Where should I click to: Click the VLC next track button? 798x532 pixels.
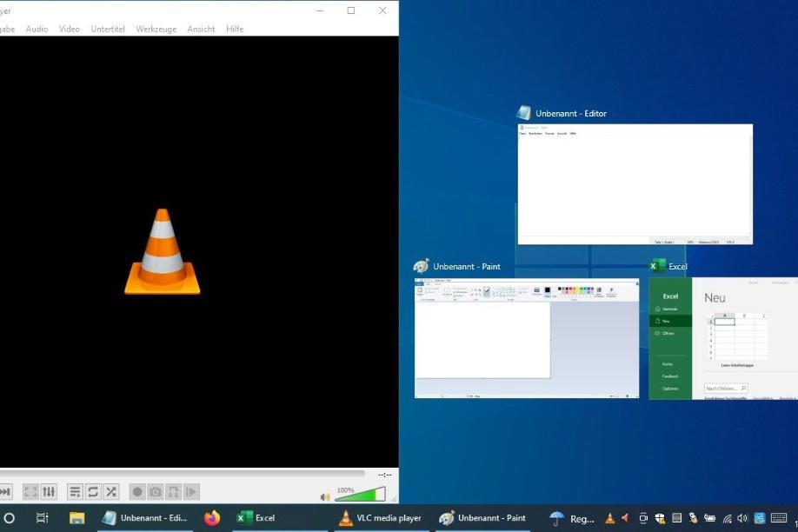[5, 492]
